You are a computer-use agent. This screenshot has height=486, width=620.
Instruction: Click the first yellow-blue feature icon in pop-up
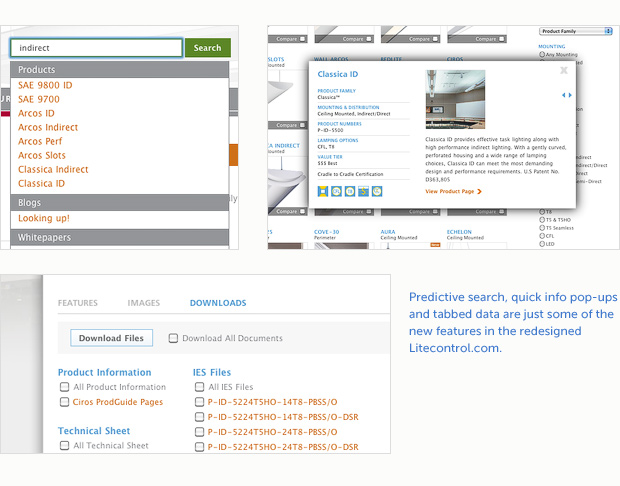[x=323, y=191]
